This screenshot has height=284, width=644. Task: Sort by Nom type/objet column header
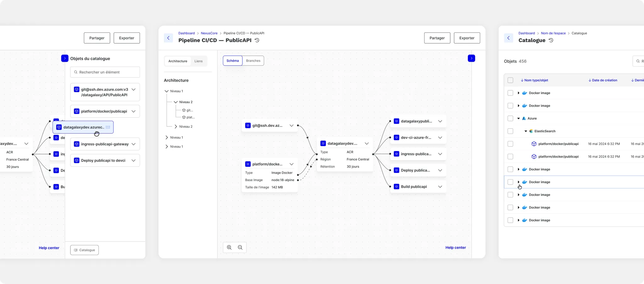[x=534, y=80]
